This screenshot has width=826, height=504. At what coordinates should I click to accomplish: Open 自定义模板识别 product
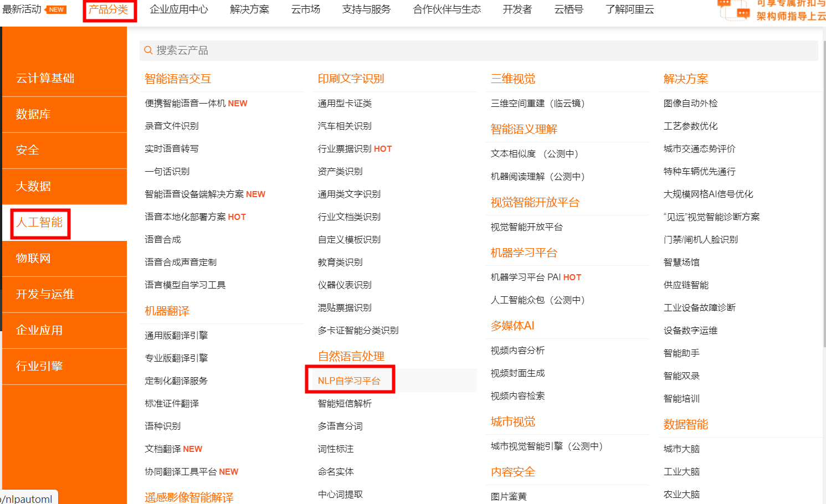pos(349,240)
